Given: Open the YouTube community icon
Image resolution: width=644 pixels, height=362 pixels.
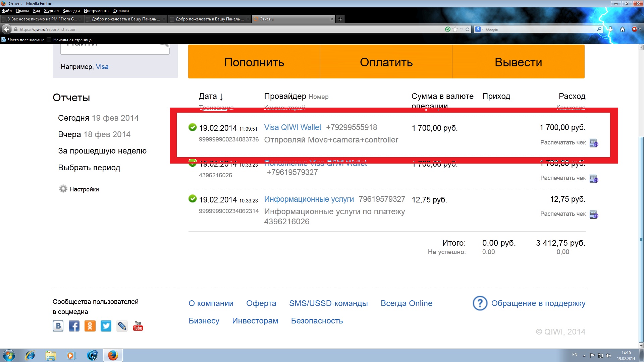Looking at the screenshot, I should (x=138, y=326).
